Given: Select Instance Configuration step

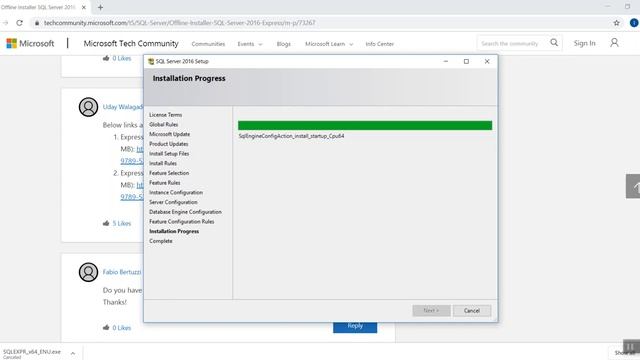Looking at the screenshot, I should pos(176,193).
